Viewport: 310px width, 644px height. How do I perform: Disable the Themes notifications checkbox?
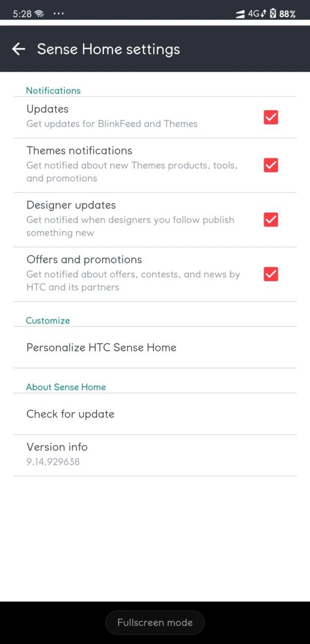coord(271,165)
